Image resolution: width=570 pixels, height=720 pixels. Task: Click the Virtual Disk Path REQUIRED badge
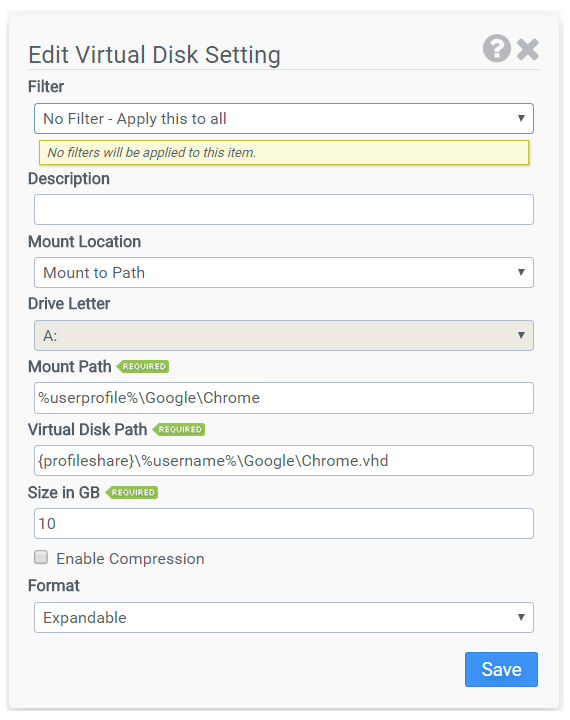(x=179, y=429)
